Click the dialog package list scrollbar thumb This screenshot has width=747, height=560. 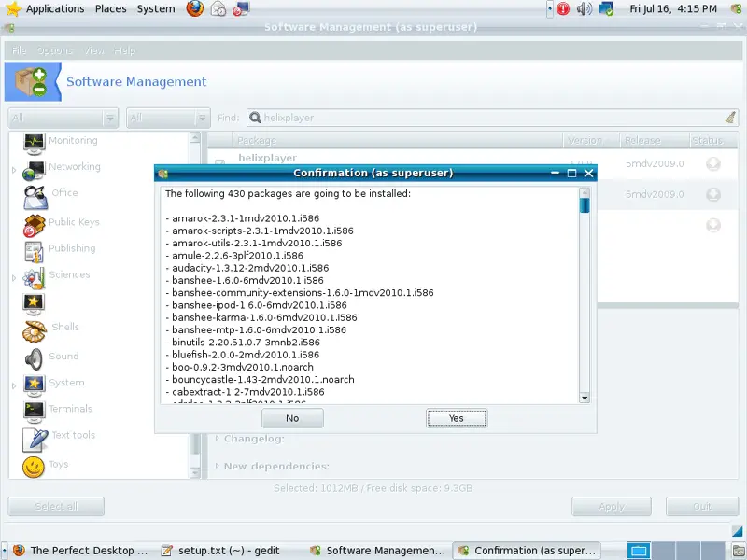[585, 205]
